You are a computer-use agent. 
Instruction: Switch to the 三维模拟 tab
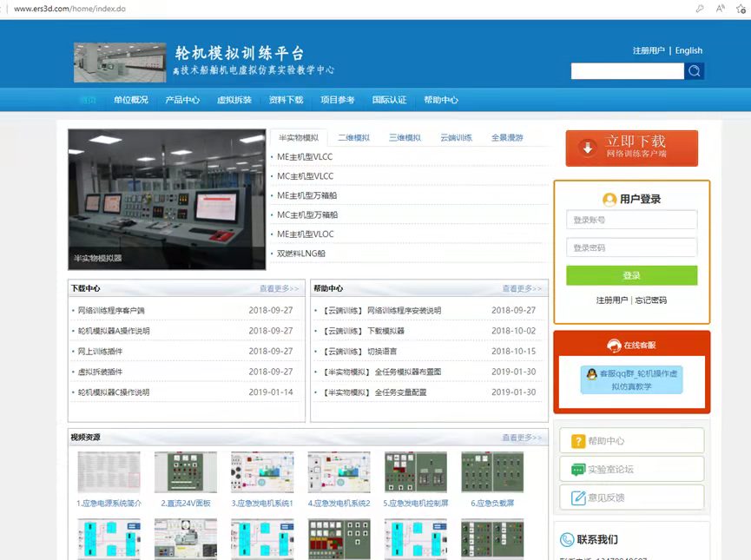coord(405,138)
